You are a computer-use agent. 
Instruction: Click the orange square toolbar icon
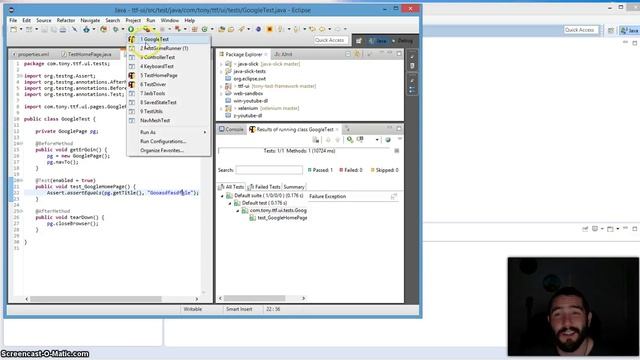(269, 29)
